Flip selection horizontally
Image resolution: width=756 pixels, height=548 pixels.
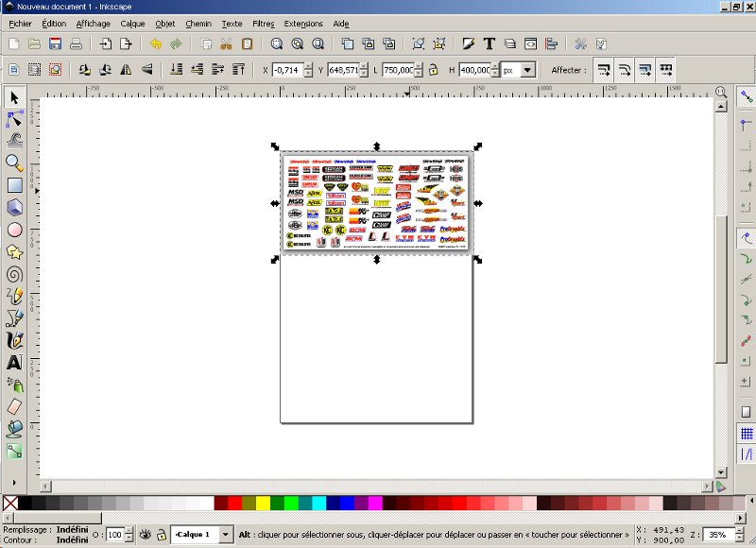pos(126,70)
